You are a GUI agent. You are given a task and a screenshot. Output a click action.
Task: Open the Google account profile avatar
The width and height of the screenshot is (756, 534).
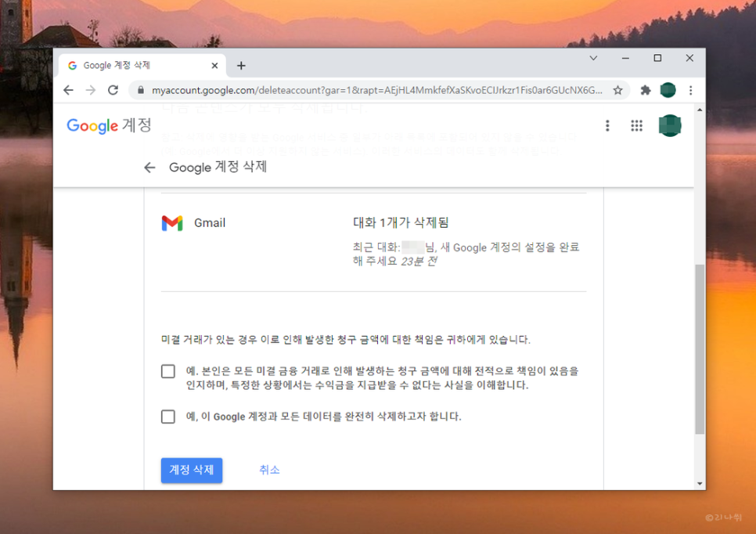coord(670,125)
